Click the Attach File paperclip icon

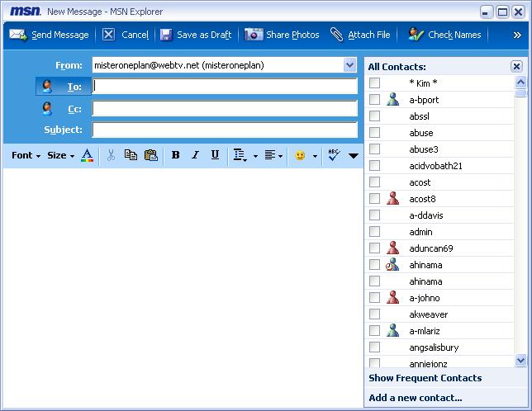point(336,35)
